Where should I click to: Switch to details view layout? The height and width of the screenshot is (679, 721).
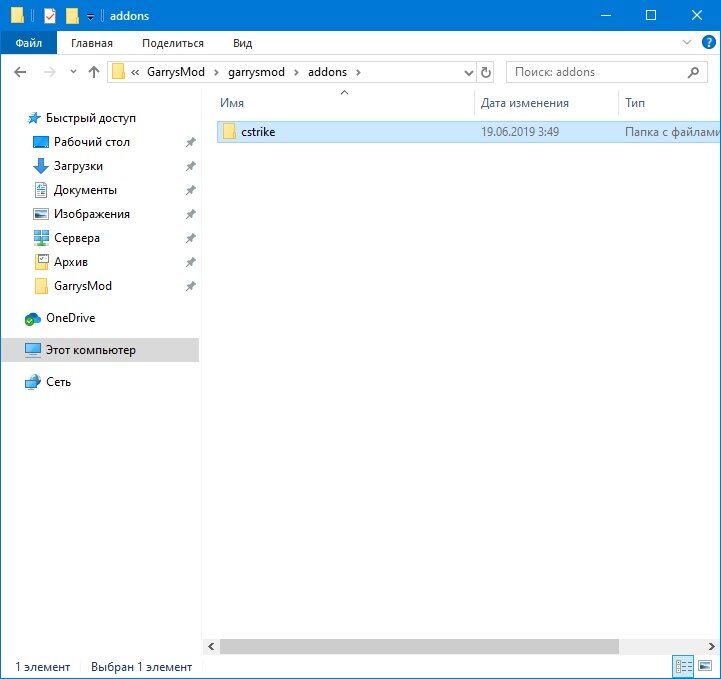(683, 666)
